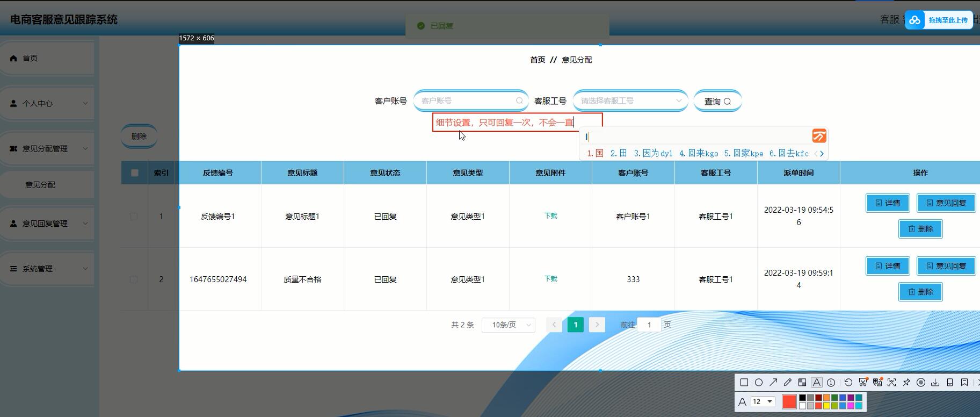Focus the 客户账号 input field

[x=471, y=100]
